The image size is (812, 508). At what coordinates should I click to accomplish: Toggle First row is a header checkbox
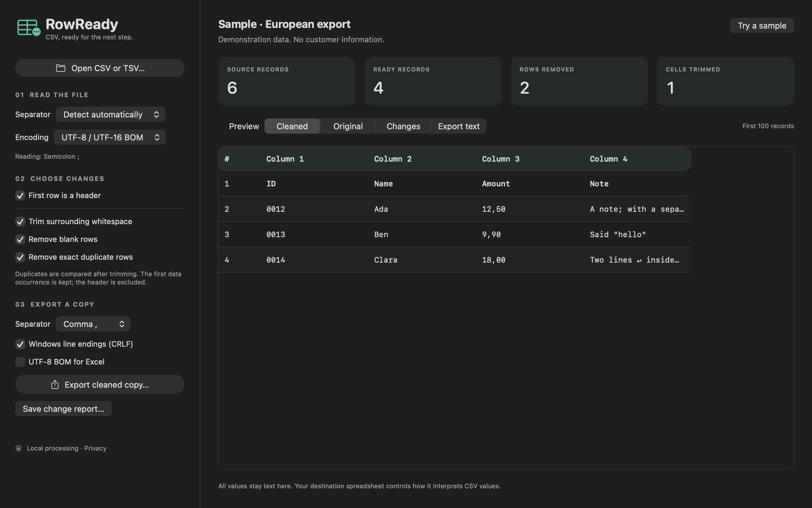(x=20, y=196)
